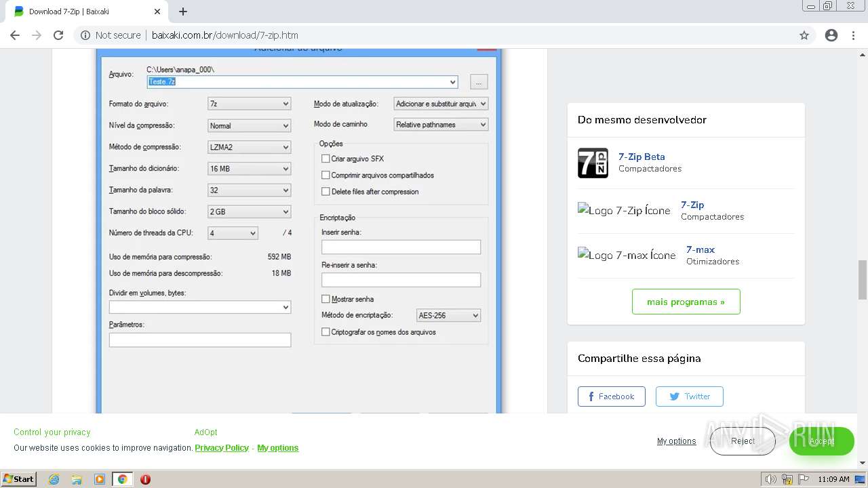Click the address bar URL
868x488 pixels.
tap(225, 35)
